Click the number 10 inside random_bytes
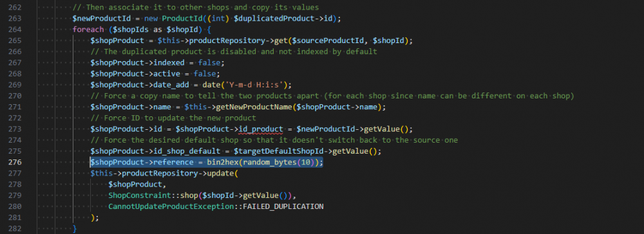This screenshot has width=644, height=234. point(305,162)
